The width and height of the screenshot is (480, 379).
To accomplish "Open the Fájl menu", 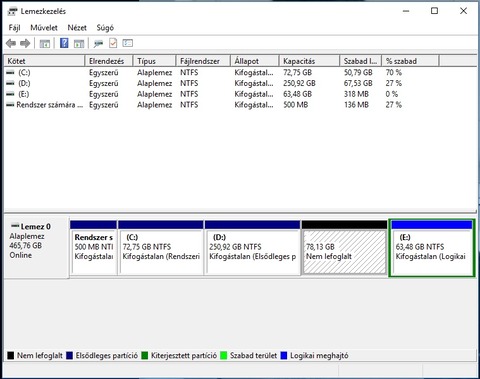I will (14, 28).
